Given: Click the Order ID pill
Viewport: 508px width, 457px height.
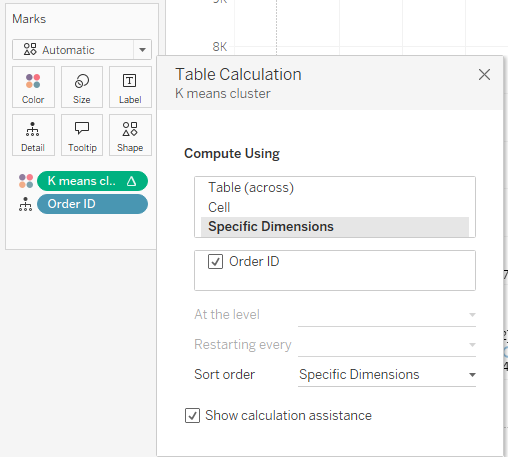Looking at the screenshot, I should tap(92, 204).
